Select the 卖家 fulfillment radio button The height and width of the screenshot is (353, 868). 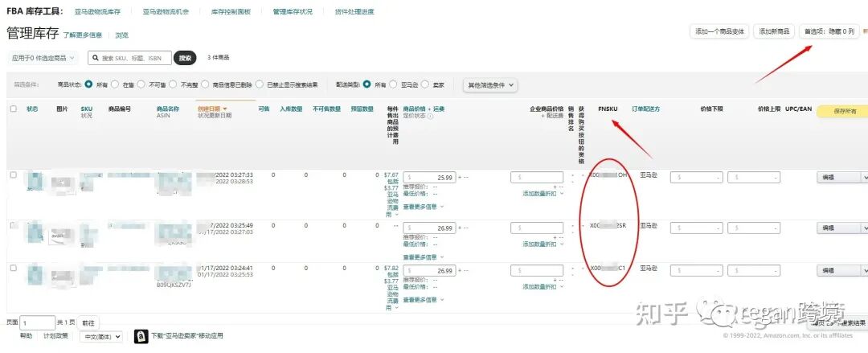click(424, 84)
